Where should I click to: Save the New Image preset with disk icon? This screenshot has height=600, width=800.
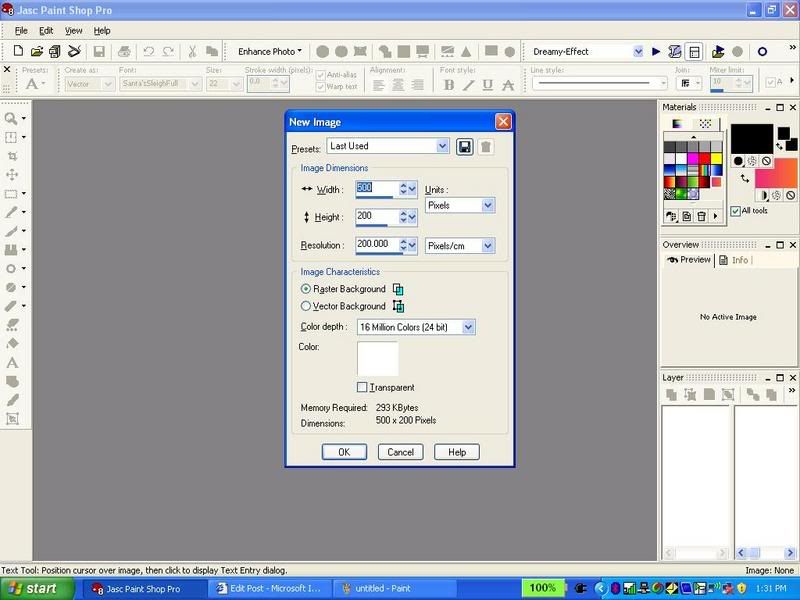click(465, 147)
